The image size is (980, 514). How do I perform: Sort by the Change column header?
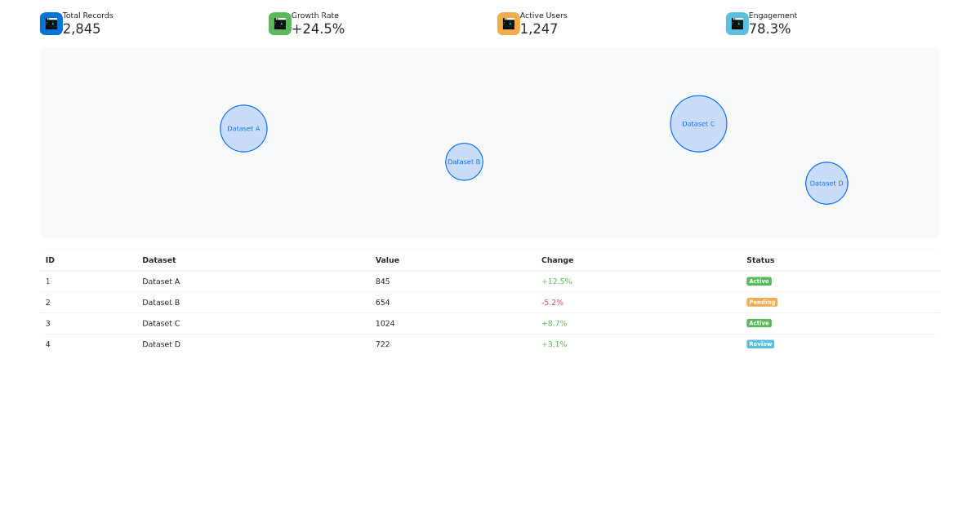click(557, 260)
